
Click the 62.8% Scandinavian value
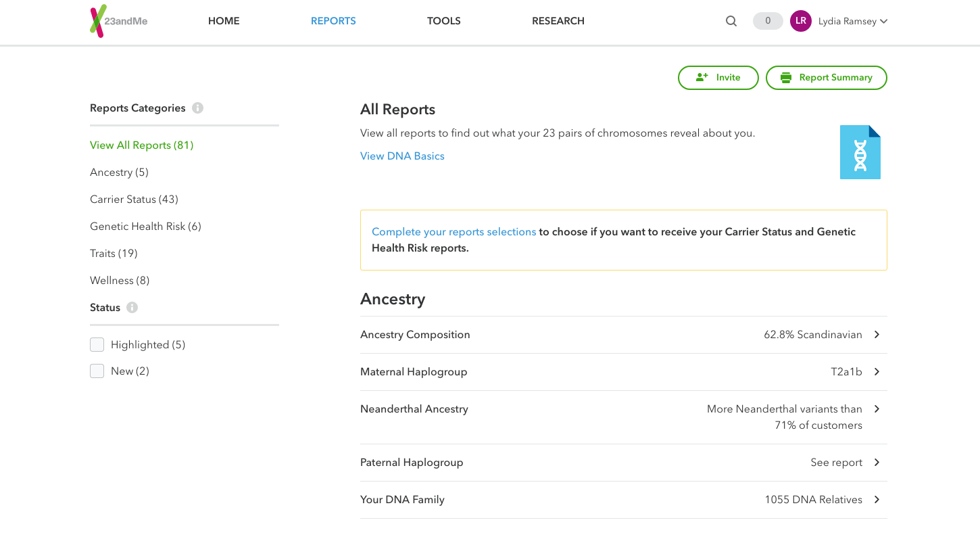coord(813,335)
